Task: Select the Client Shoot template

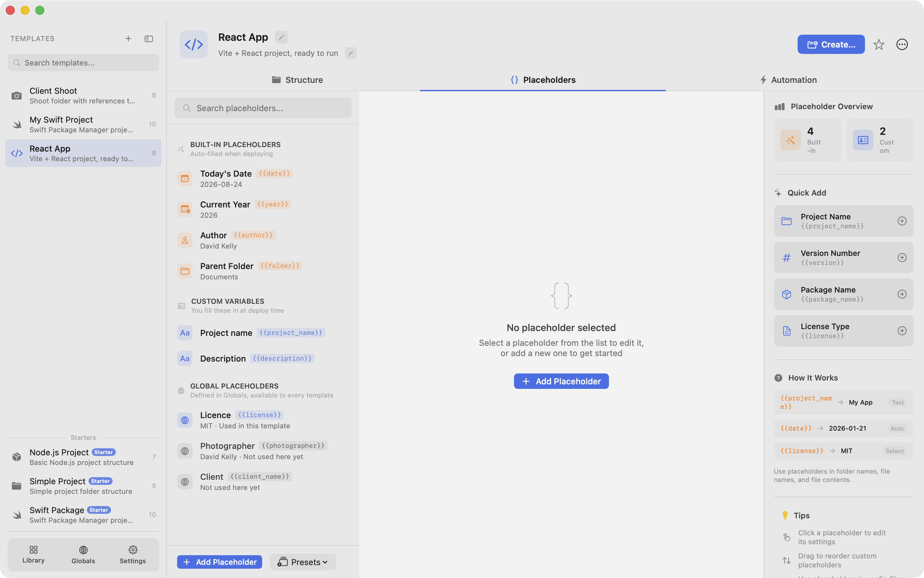Action: 83,96
